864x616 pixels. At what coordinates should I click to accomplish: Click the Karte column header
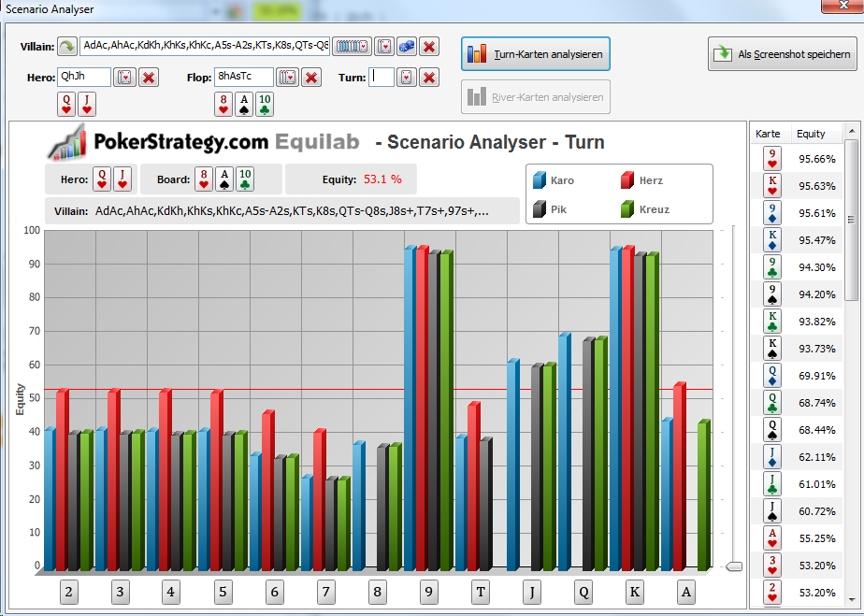tap(768, 134)
